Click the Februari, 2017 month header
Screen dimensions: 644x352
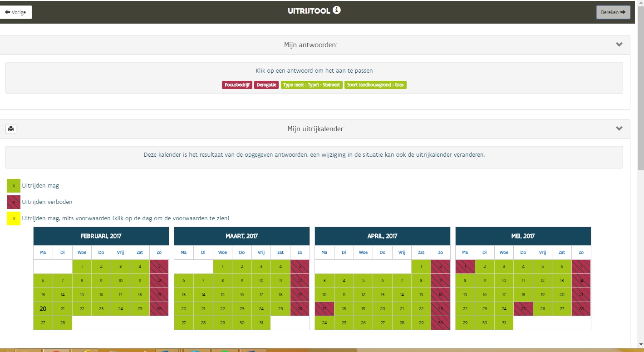101,236
